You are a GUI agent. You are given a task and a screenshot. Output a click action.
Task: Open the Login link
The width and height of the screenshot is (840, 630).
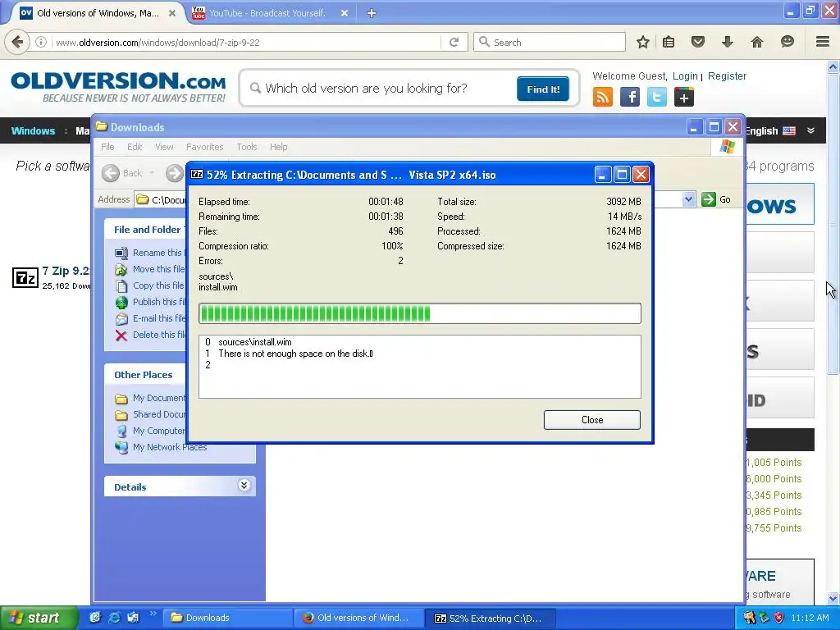point(685,76)
